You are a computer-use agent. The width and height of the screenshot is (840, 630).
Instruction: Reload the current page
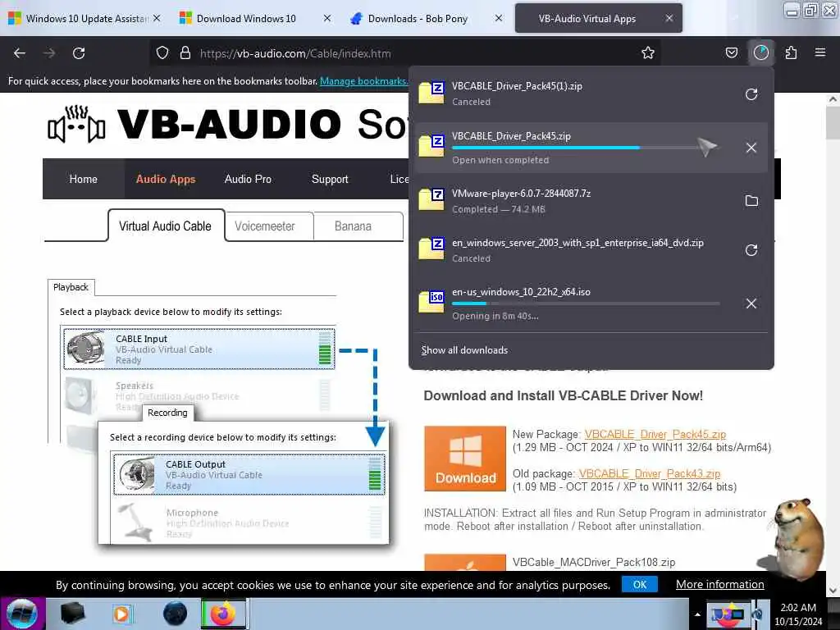tap(79, 53)
